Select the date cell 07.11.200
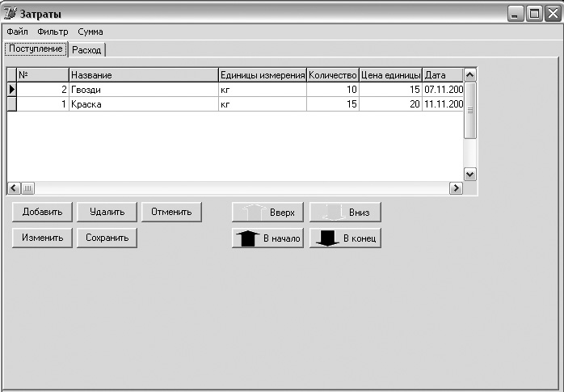The image size is (564, 392). pos(443,90)
